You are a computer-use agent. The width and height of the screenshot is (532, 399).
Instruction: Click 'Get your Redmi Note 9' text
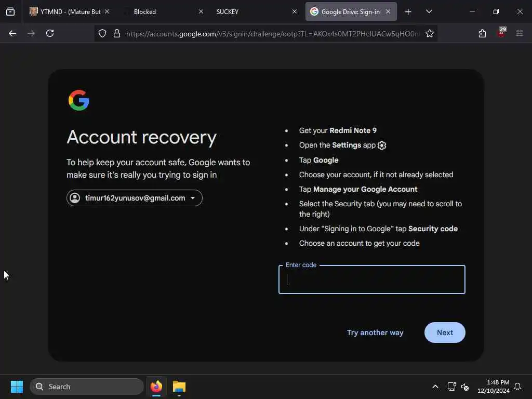pos(338,130)
